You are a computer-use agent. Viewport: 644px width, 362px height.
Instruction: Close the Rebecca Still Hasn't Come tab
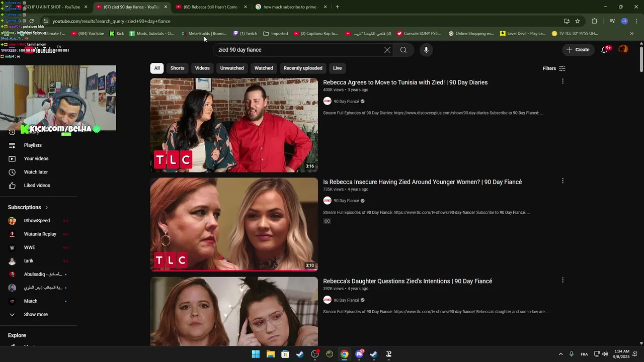246,7
